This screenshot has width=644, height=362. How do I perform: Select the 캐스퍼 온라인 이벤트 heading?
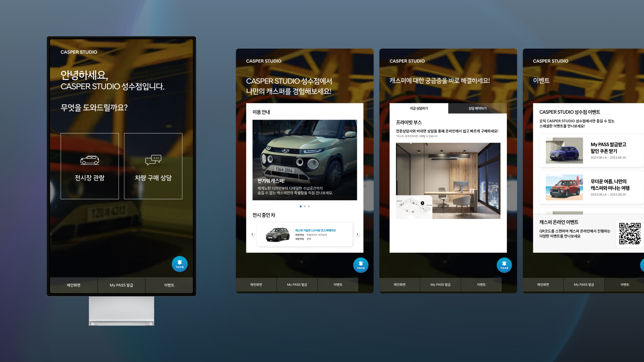coord(559,222)
